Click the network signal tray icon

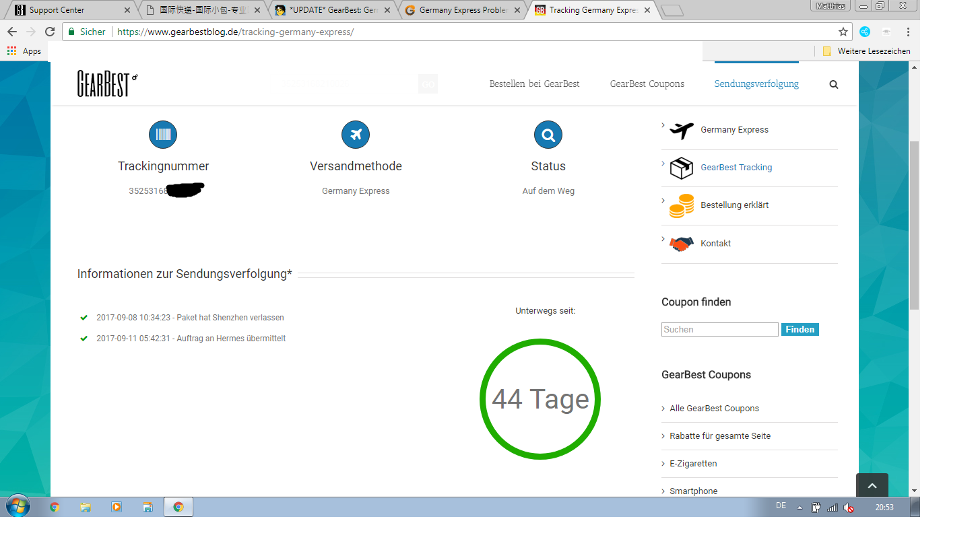point(833,508)
